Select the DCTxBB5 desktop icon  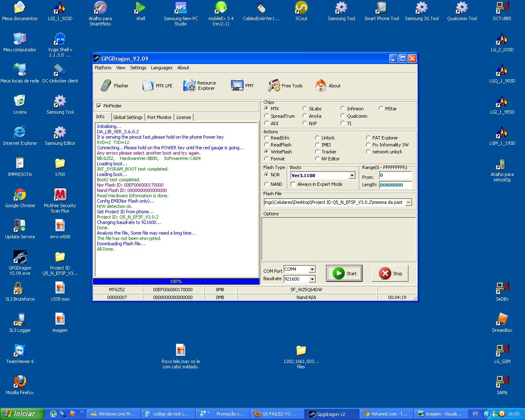coord(502,11)
